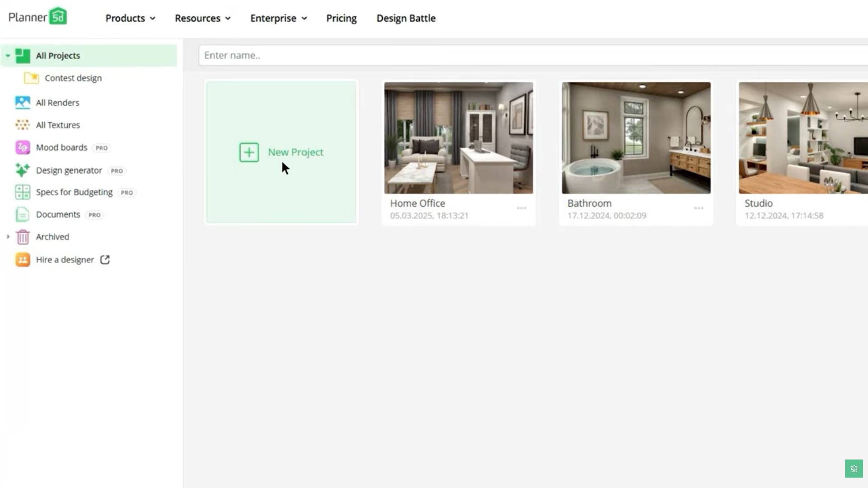Open the Design generator section
The height and width of the screenshot is (488, 868).
pyautogui.click(x=69, y=170)
